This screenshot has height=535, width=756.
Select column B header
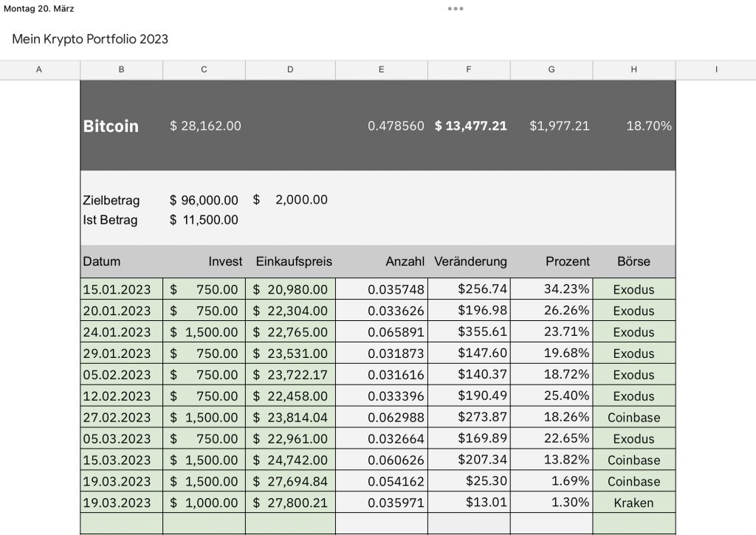pyautogui.click(x=122, y=69)
